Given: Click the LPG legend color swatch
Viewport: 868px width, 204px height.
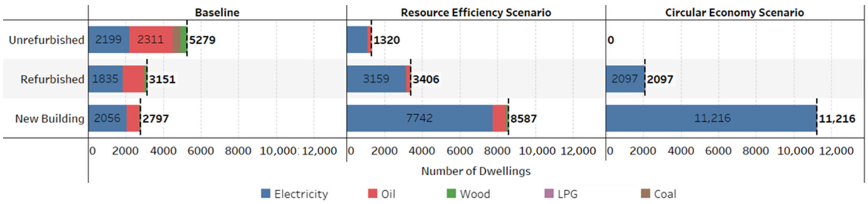Looking at the screenshot, I should pyautogui.click(x=549, y=193).
